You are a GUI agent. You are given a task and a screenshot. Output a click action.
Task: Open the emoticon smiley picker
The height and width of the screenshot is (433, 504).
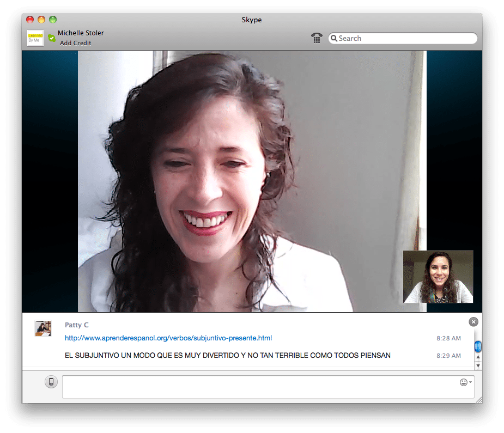pos(464,382)
